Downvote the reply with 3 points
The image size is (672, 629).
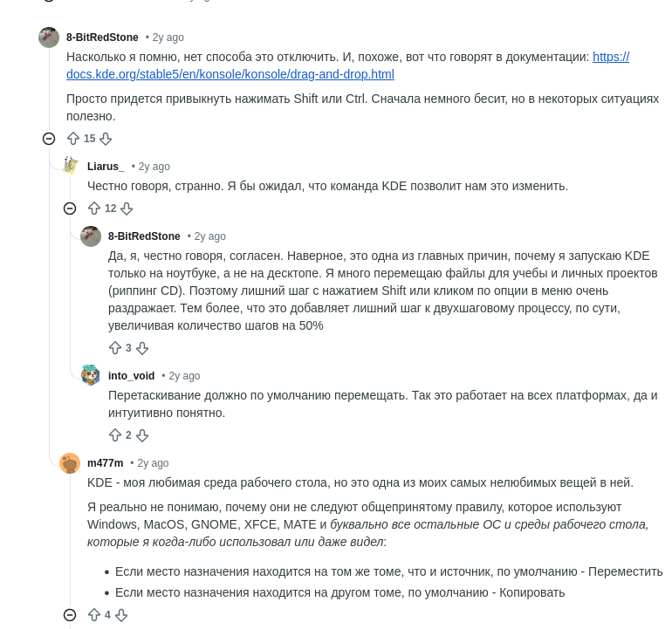point(142,348)
